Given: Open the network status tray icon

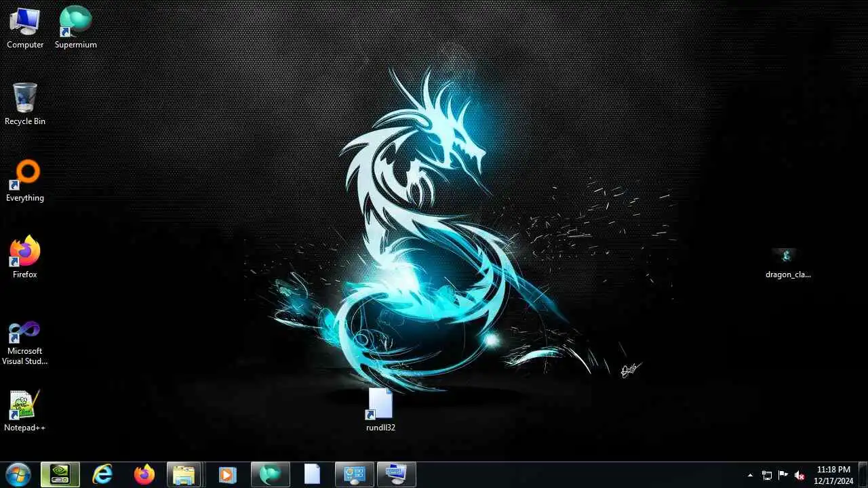Looking at the screenshot, I should [767, 475].
